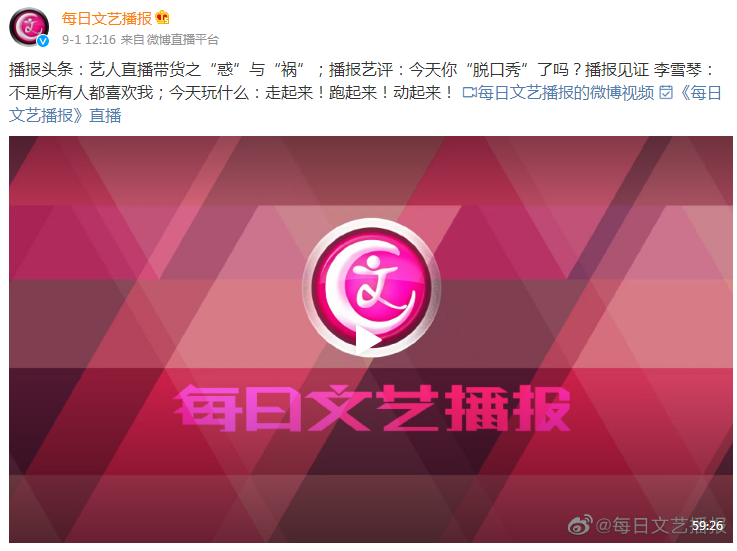Viewport: 737px width, 551px height.
Task: Click the live schedule icon before 《每日文艺播报》直播
Action: 666,93
